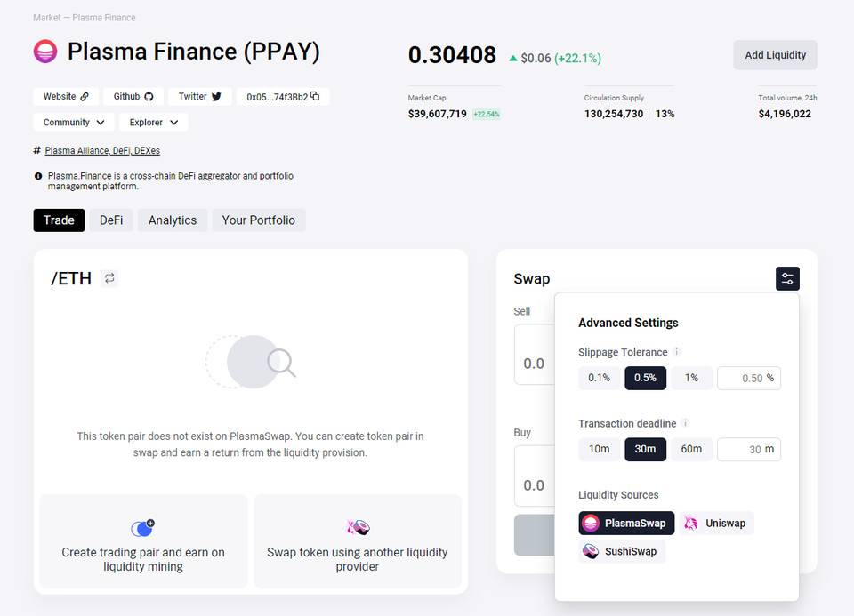Toggle the PlasmaSwap liquidity source

626,523
